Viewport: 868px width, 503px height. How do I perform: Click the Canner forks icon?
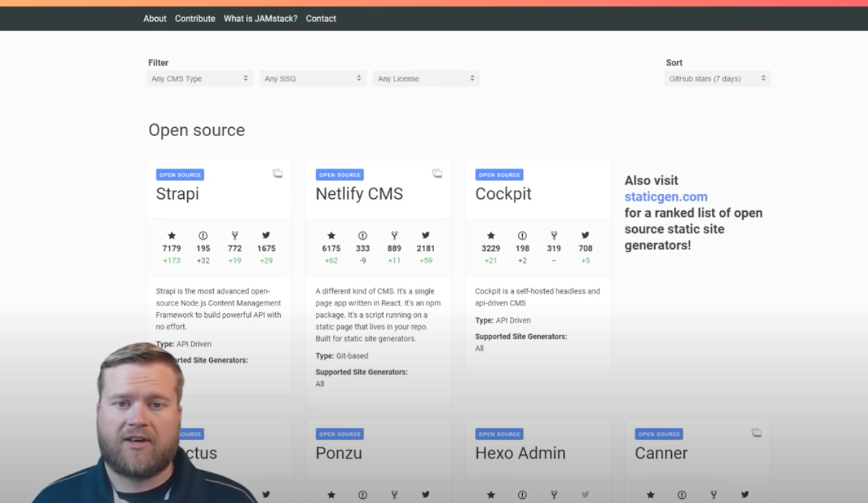pos(714,495)
